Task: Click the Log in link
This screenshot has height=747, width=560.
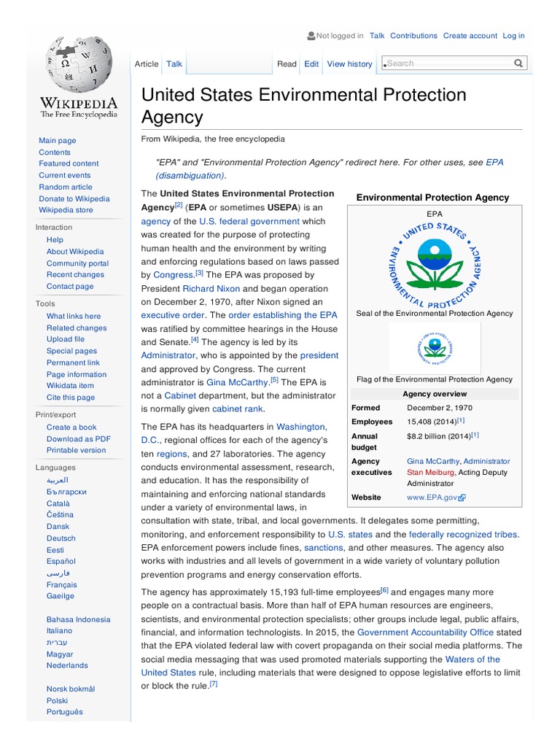Action: 513,36
